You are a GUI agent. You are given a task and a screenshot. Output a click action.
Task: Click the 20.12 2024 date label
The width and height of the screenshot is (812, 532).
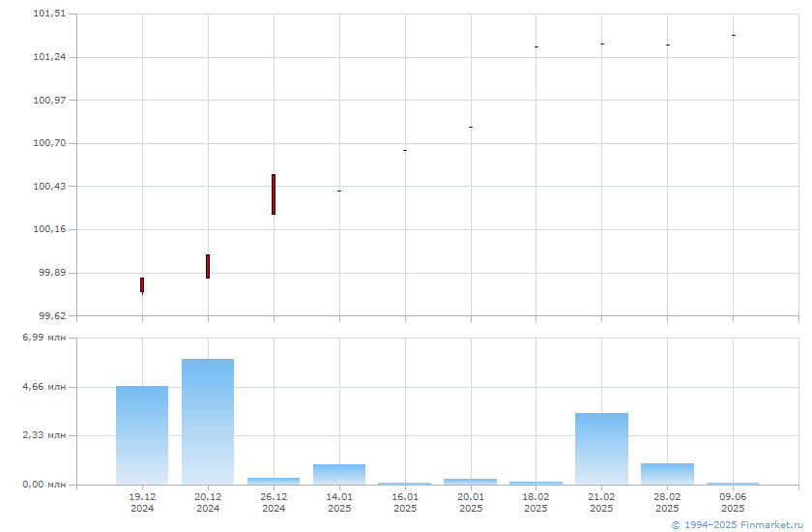click(x=208, y=502)
